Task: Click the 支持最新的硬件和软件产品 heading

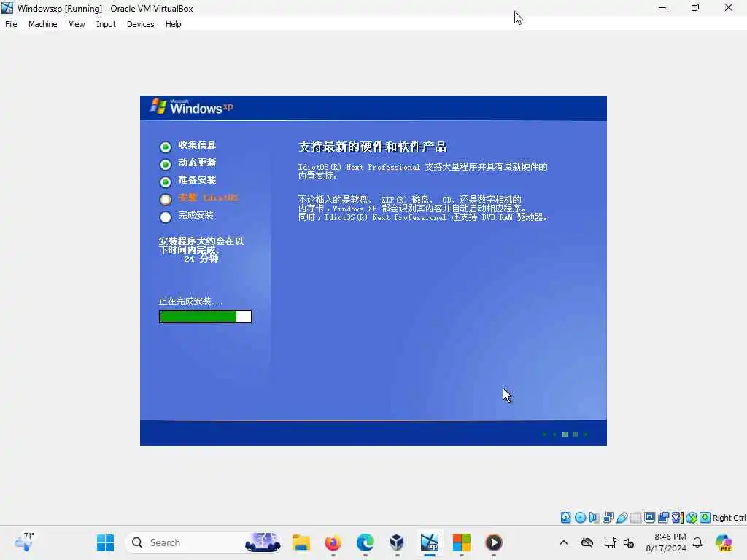Action: 373,147
